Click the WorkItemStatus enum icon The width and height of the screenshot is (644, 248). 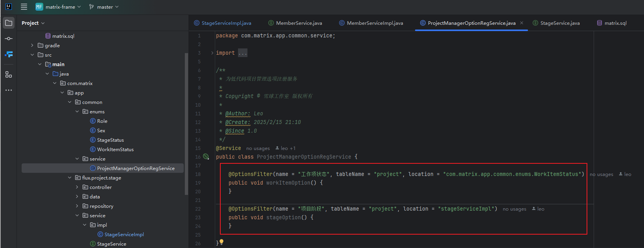point(93,149)
